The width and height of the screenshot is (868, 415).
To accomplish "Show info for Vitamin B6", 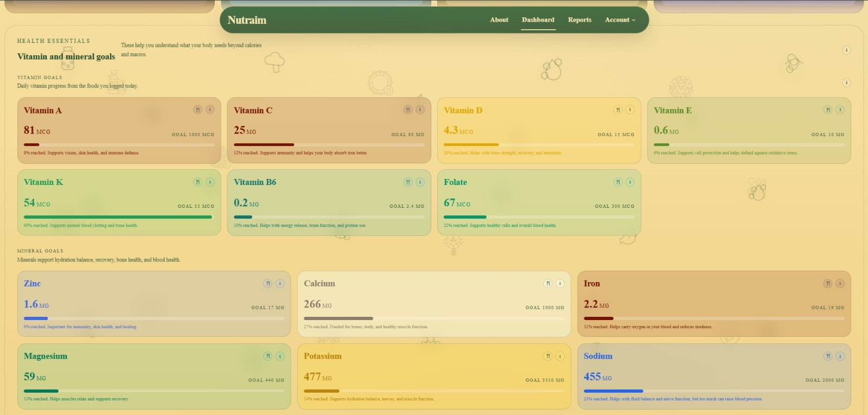I will pyautogui.click(x=420, y=182).
